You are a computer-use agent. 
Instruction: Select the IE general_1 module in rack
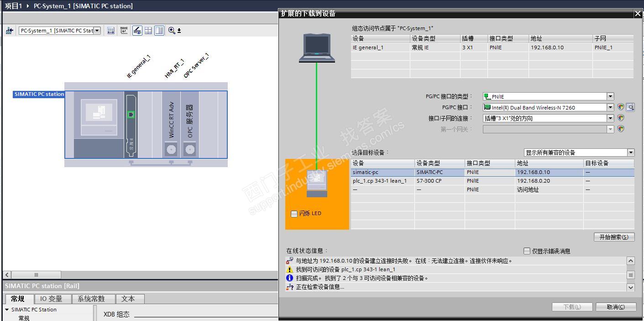coord(131,124)
